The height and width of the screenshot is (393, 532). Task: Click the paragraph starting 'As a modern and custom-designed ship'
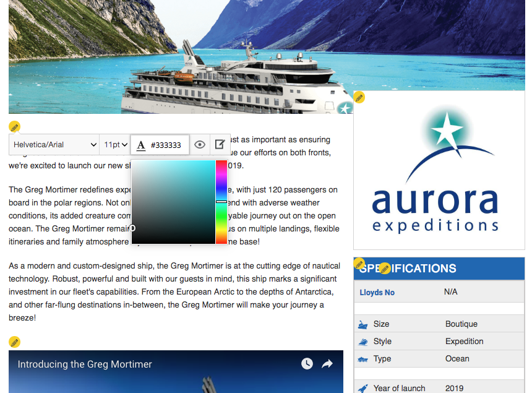[174, 292]
